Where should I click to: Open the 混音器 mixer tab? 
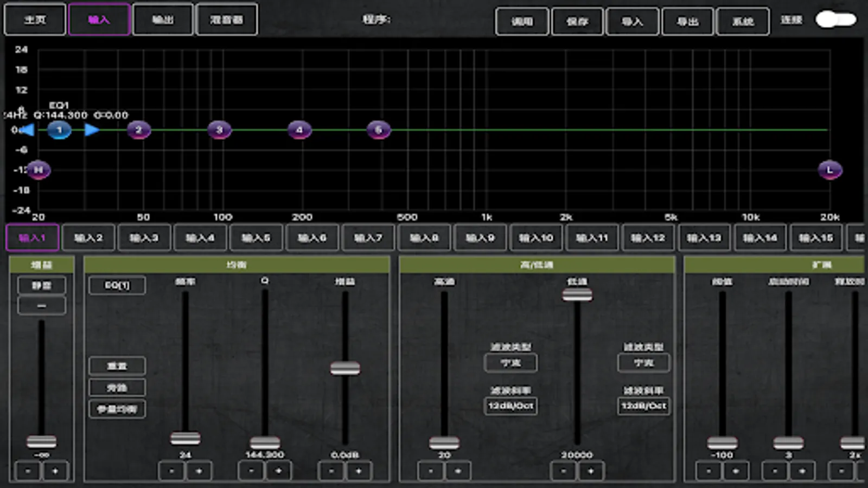pos(227,20)
